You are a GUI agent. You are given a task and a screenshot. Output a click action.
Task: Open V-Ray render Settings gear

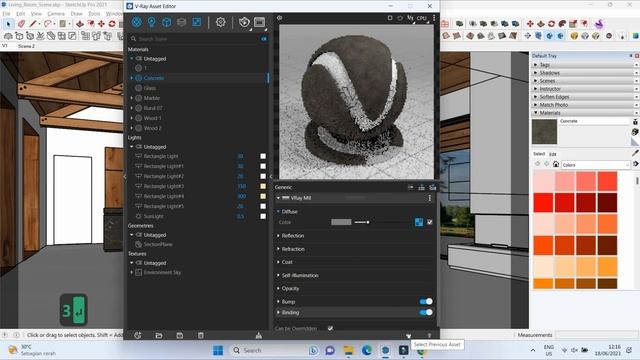click(220, 22)
